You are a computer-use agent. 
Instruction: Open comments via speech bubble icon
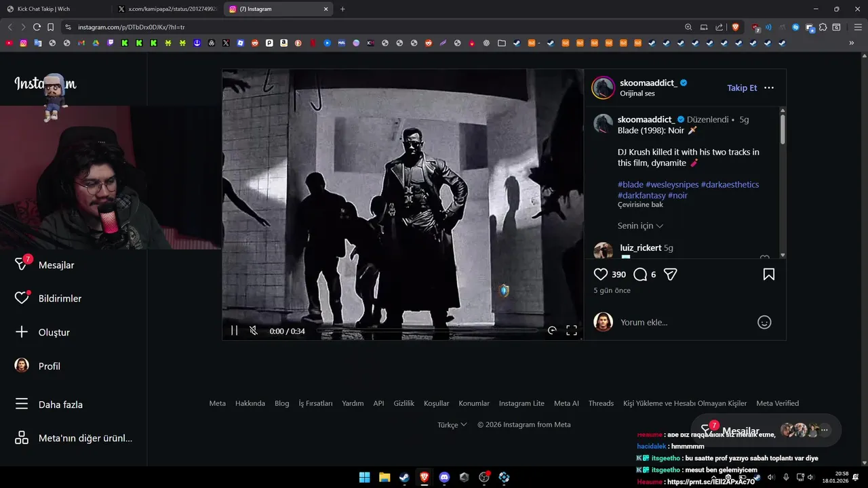pos(640,274)
